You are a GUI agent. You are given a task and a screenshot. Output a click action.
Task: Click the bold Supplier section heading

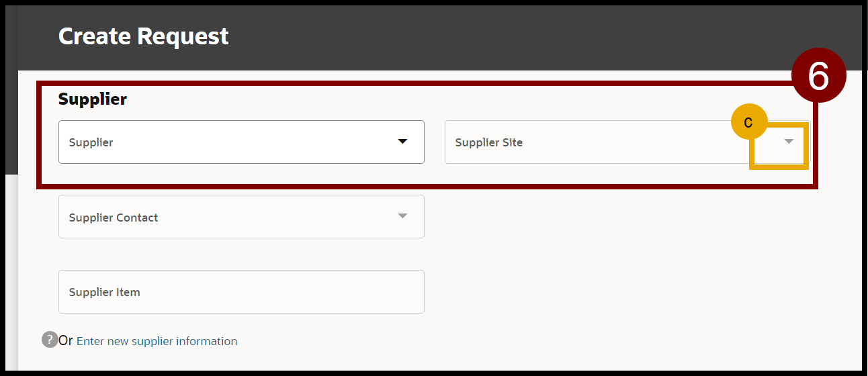click(x=93, y=99)
